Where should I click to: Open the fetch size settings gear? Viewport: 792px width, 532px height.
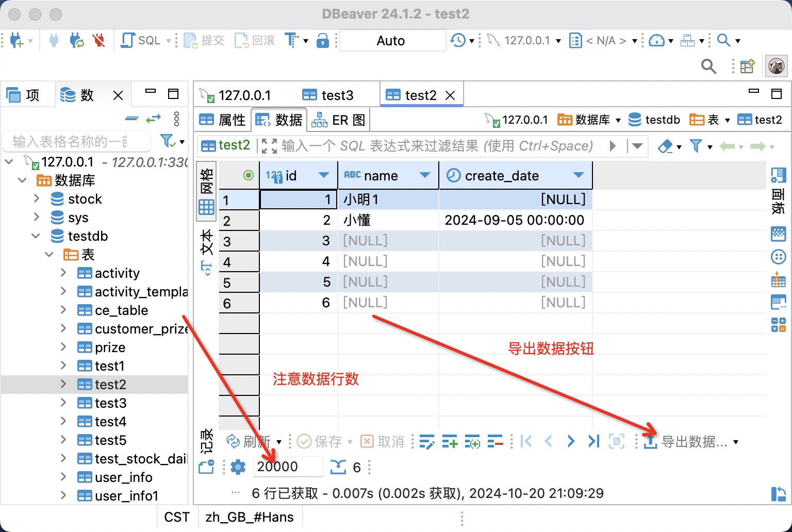pos(238,467)
